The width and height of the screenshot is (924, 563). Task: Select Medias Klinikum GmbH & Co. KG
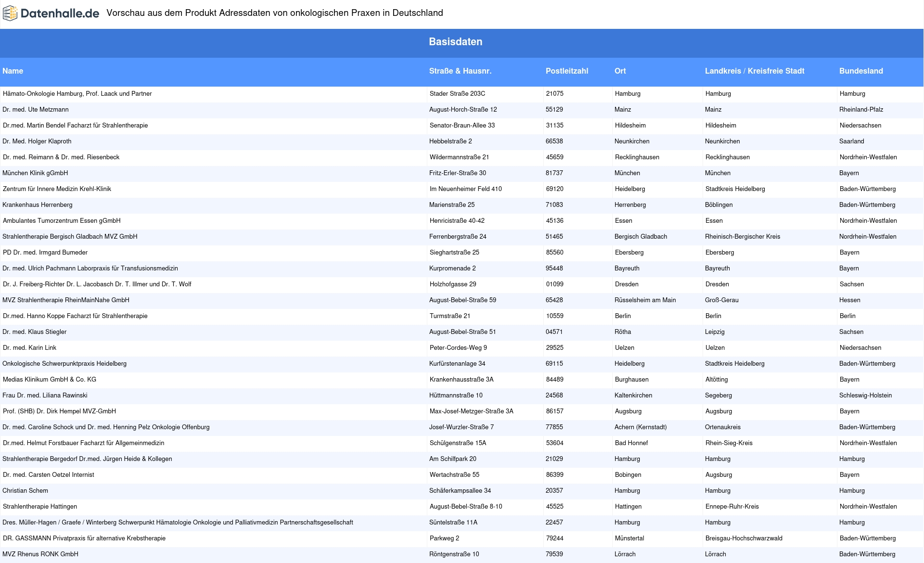50,380
